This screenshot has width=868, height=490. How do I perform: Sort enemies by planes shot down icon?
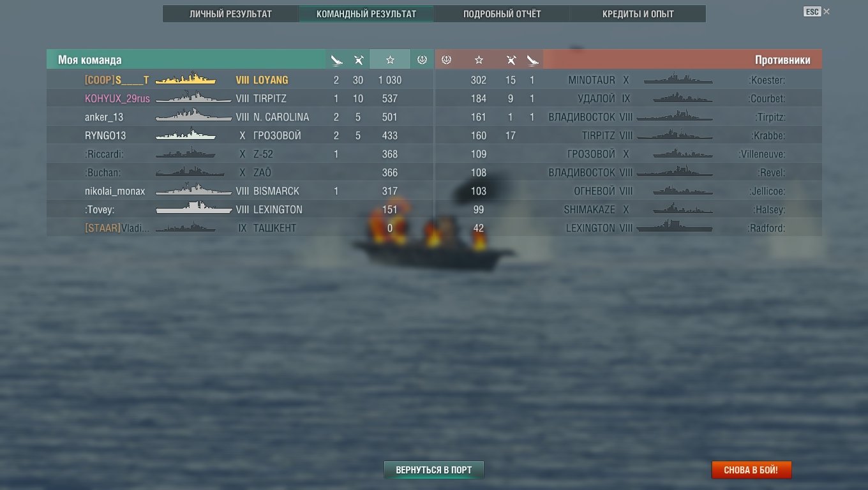(x=511, y=60)
